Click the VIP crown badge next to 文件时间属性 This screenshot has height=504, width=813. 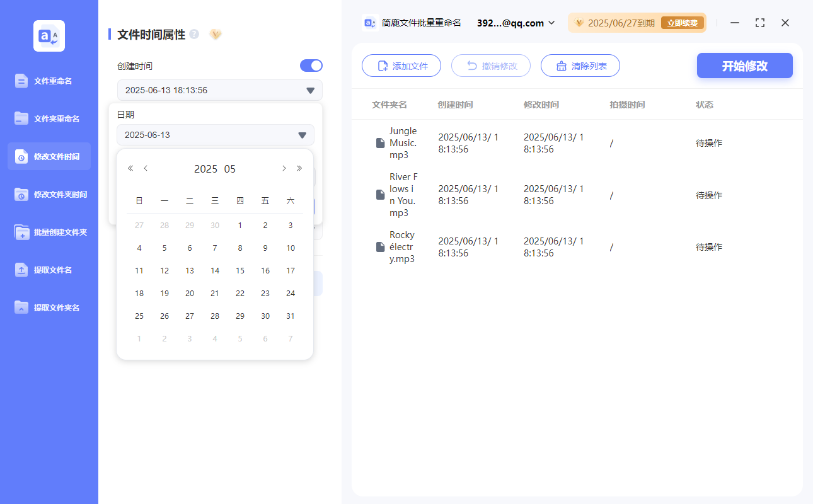click(x=216, y=35)
